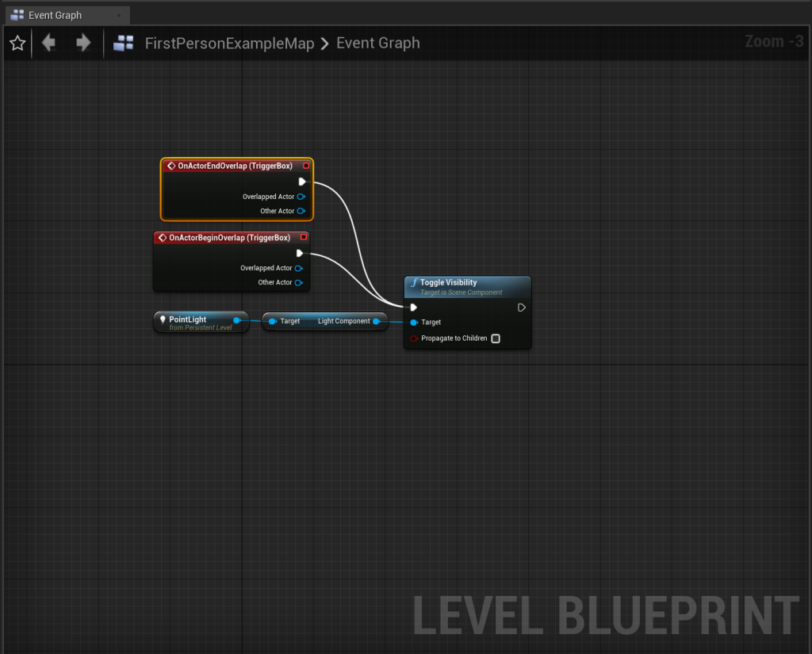
Task: Click the red delegate pin on OnActorEndOverlap
Action: [x=306, y=166]
